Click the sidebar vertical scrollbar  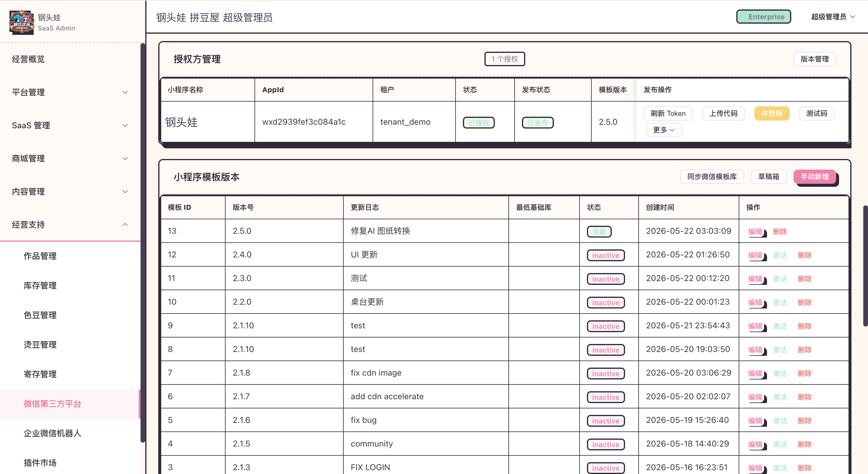(143, 242)
